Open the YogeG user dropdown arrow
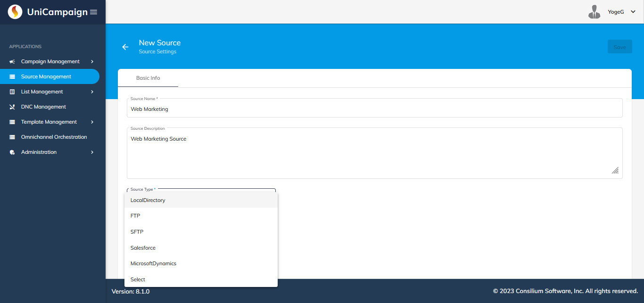This screenshot has height=303, width=644. click(633, 12)
